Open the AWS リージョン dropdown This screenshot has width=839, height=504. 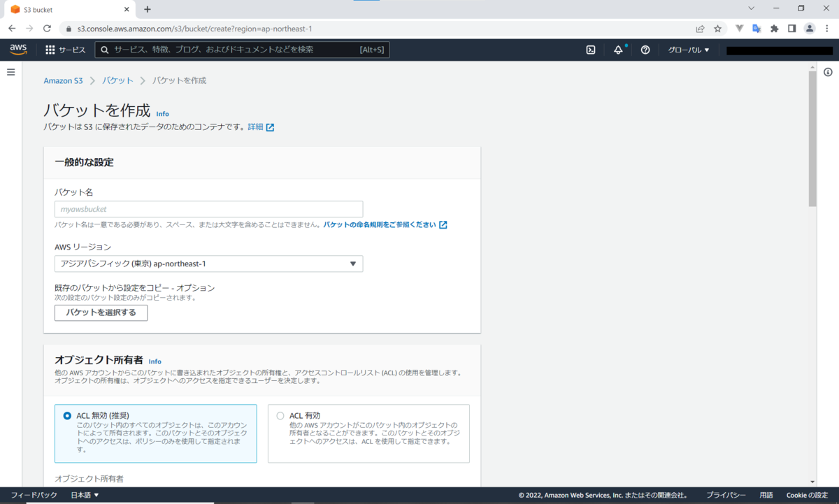[208, 264]
